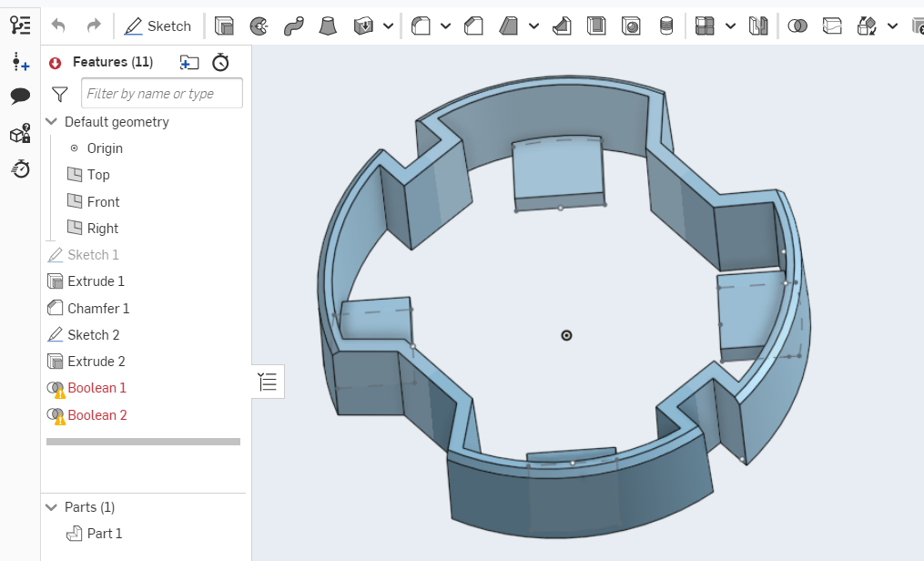The height and width of the screenshot is (561, 924).
Task: Click the Features (11) header
Action: (x=113, y=62)
